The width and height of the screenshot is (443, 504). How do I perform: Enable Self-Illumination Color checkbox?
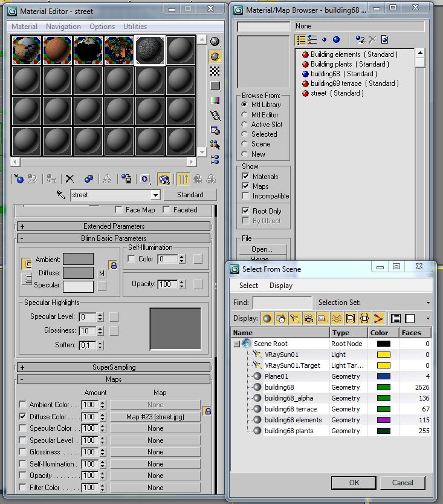click(131, 259)
